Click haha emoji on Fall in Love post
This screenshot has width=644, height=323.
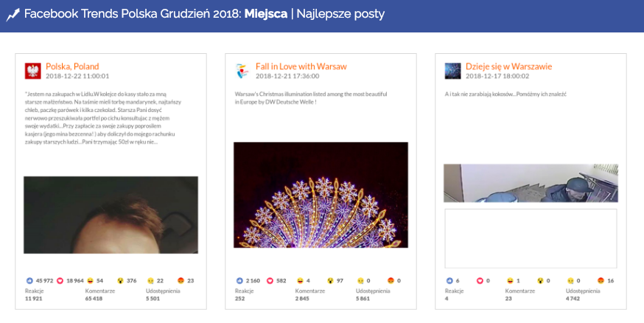pos(301,281)
